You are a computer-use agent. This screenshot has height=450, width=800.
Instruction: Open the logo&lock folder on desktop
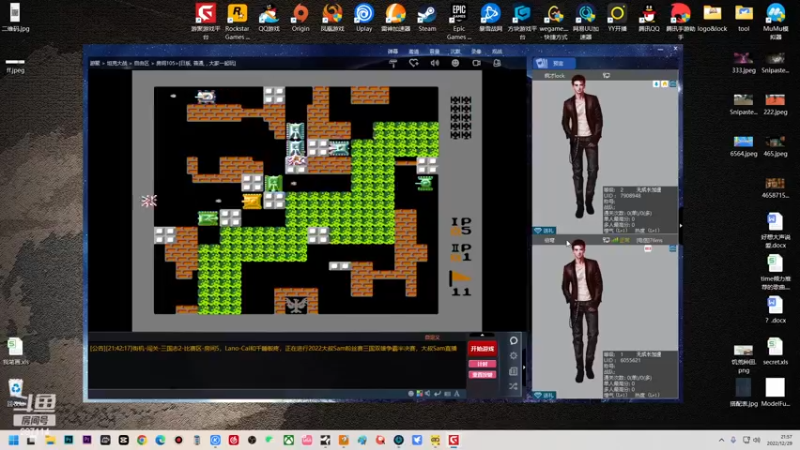(712, 19)
